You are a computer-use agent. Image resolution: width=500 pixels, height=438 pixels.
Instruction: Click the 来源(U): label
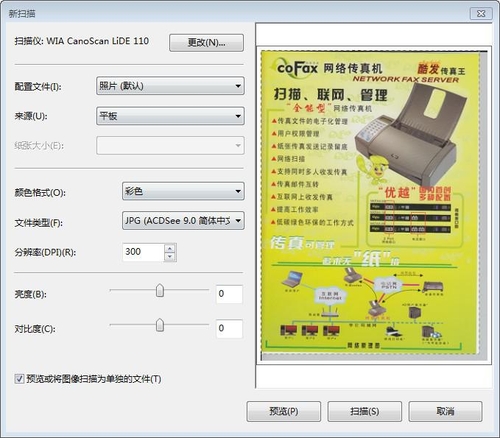click(x=31, y=116)
